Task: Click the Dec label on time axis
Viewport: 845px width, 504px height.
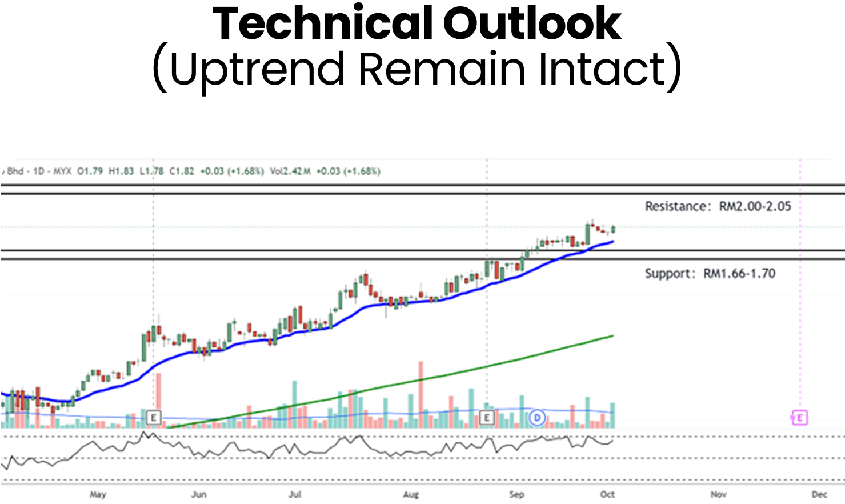Action: click(819, 494)
